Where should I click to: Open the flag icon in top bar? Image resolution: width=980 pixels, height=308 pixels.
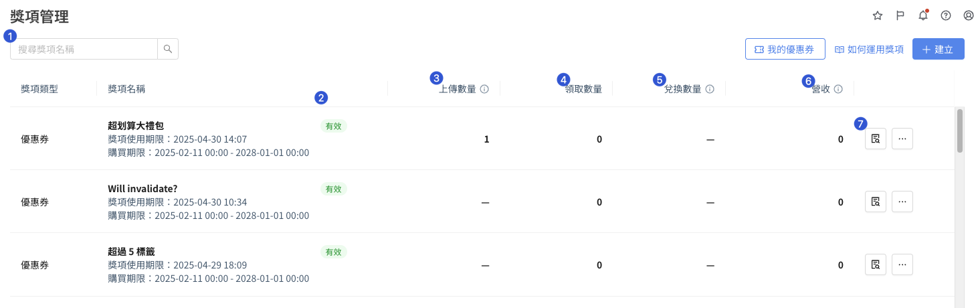pyautogui.click(x=900, y=15)
